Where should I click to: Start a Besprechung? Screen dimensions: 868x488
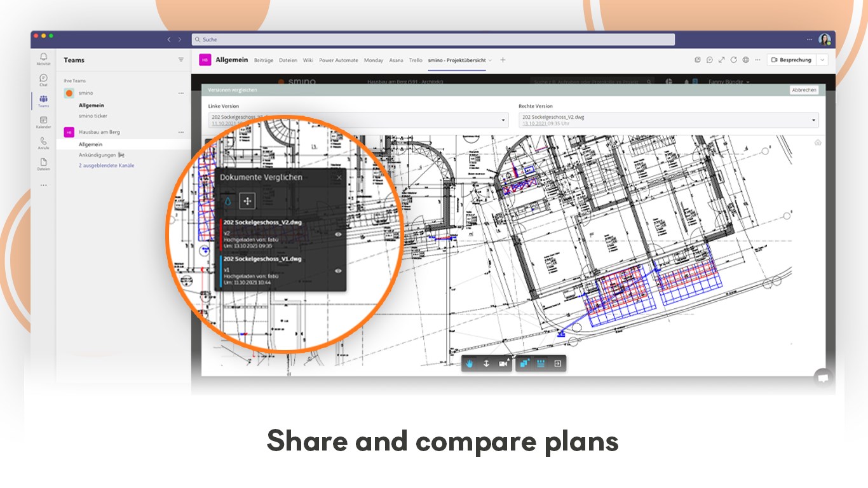(x=791, y=60)
